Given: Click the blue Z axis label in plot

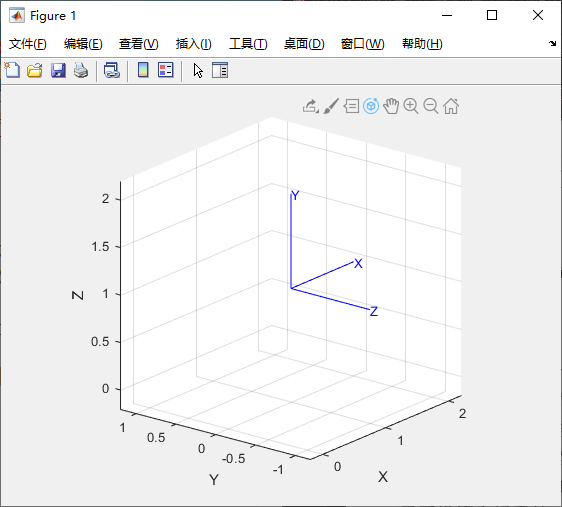Looking at the screenshot, I should coord(374,311).
